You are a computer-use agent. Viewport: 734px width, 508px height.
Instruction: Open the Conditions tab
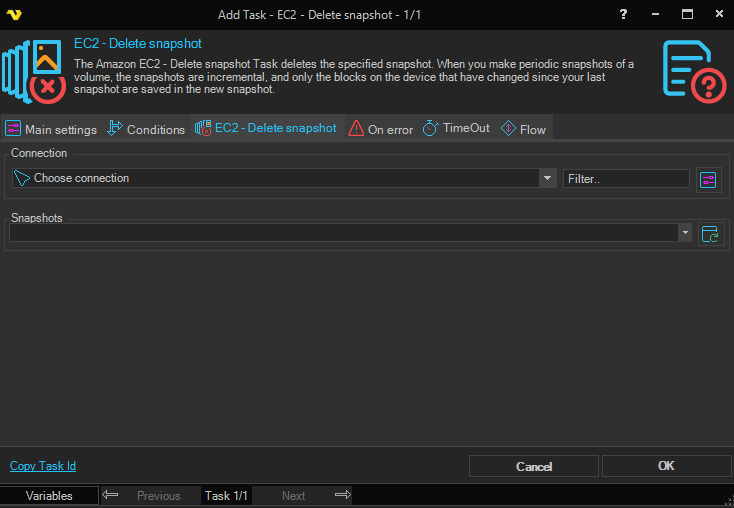[146, 129]
